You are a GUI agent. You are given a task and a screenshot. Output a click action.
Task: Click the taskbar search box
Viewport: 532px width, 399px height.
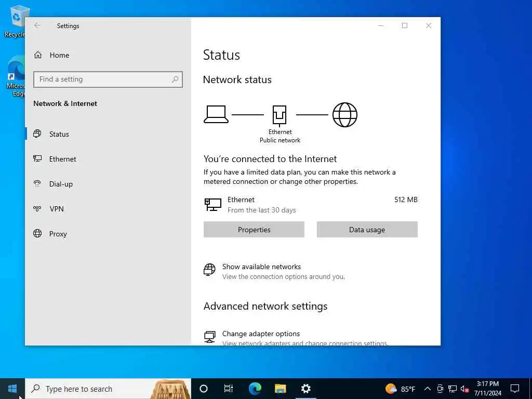[x=108, y=389]
